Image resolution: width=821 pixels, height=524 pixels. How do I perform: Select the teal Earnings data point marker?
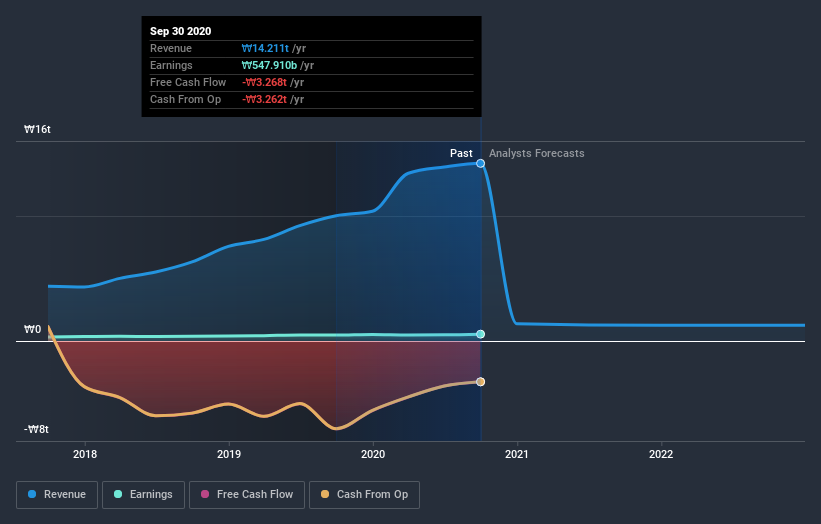[x=480, y=334]
